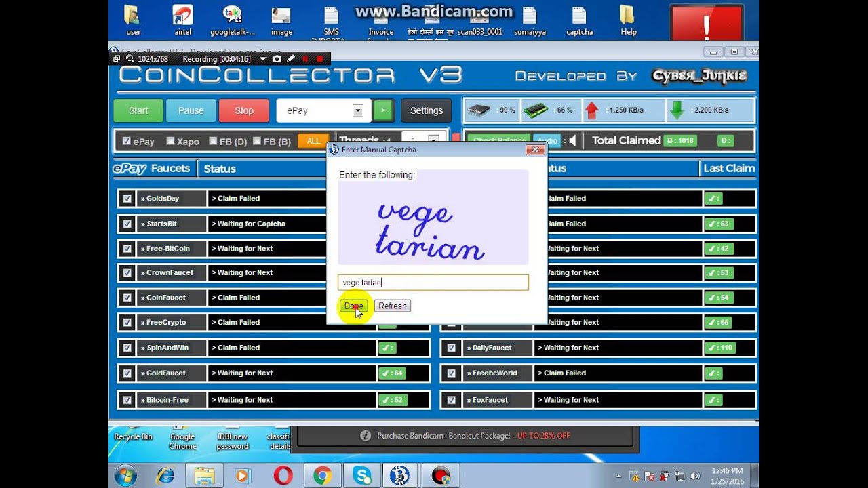This screenshot has height=488, width=868.
Task: Toggle the Free-BitCoin faucet checkbox
Action: pos(127,249)
